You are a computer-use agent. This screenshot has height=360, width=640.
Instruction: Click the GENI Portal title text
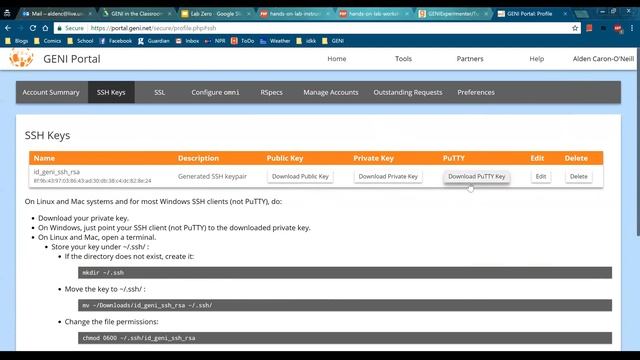tap(72, 59)
